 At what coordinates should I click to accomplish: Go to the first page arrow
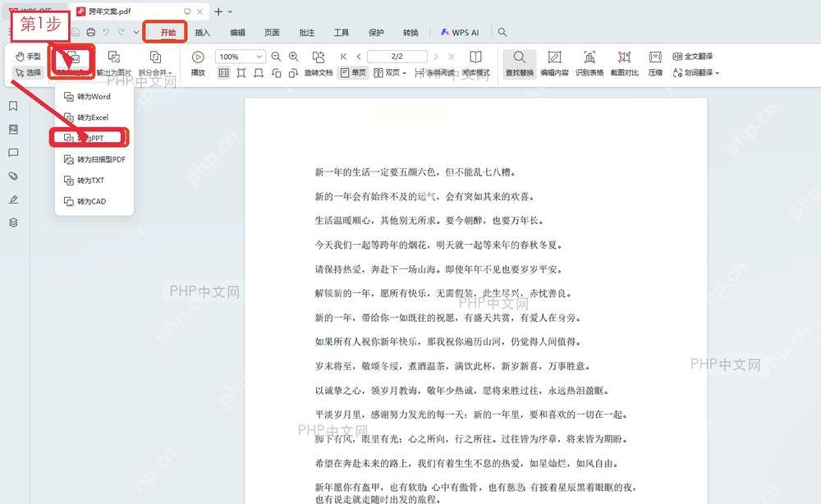(343, 57)
